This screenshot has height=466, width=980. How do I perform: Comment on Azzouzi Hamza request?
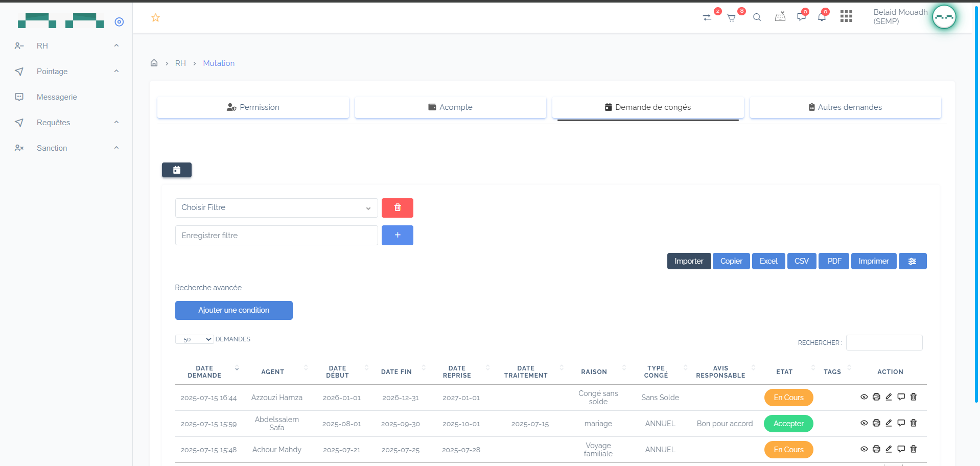click(x=901, y=397)
